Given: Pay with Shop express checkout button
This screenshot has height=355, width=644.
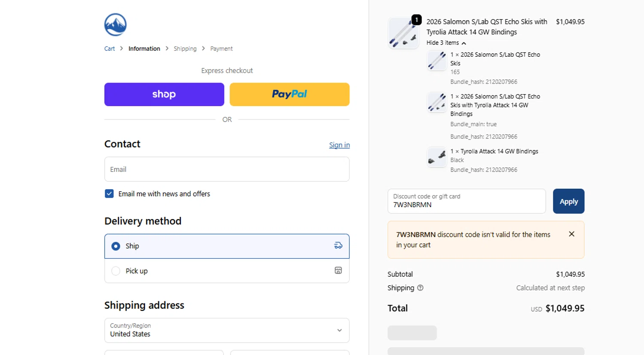Looking at the screenshot, I should click(x=164, y=94).
